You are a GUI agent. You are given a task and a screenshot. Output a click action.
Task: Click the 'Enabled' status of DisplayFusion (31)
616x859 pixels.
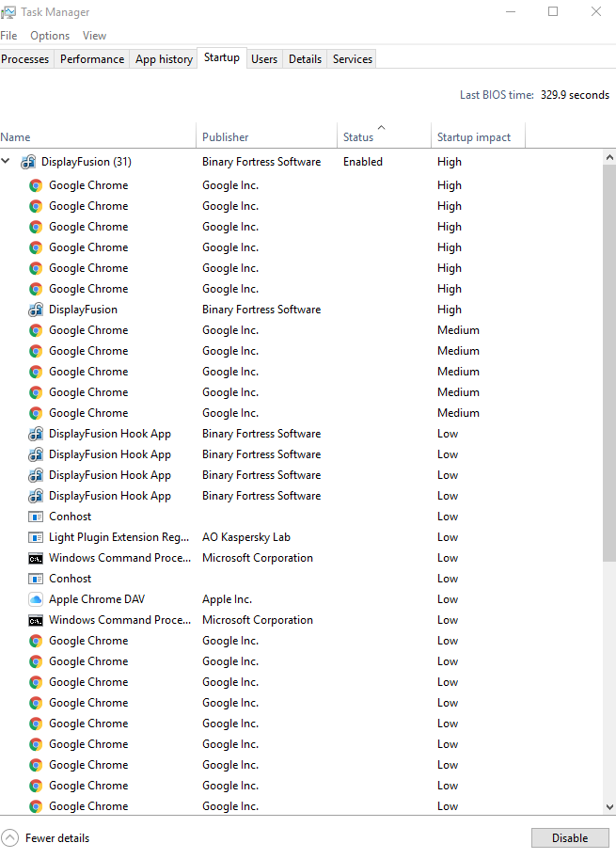pos(363,162)
